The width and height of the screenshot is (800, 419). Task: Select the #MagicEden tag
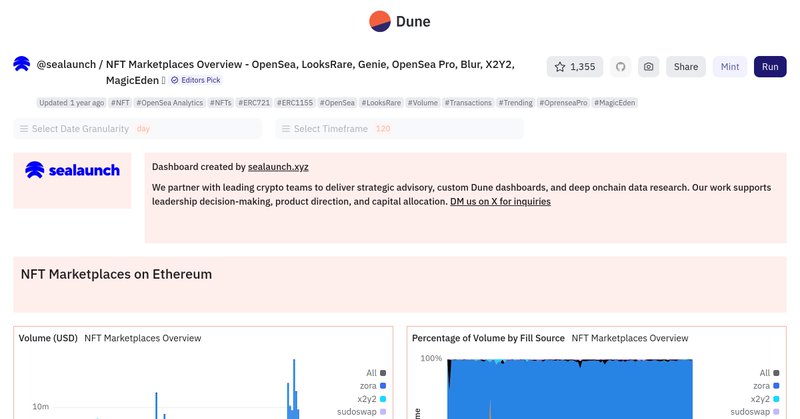point(615,103)
